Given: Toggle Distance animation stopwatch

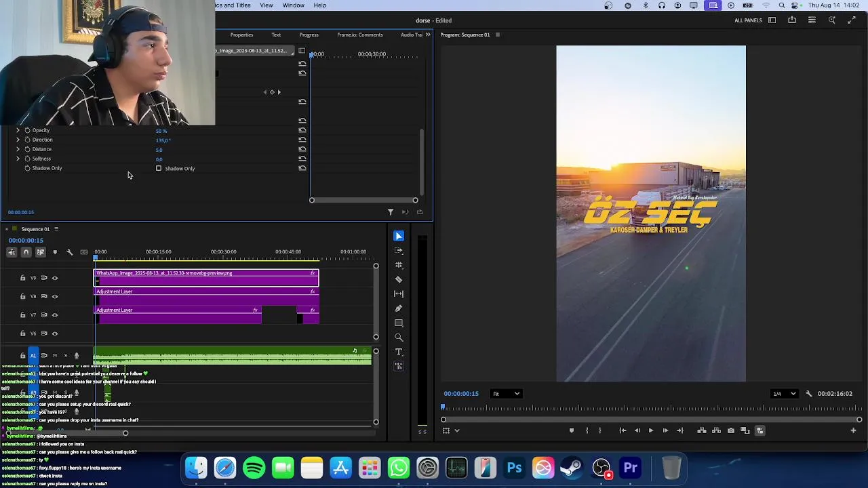Looking at the screenshot, I should coord(27,149).
